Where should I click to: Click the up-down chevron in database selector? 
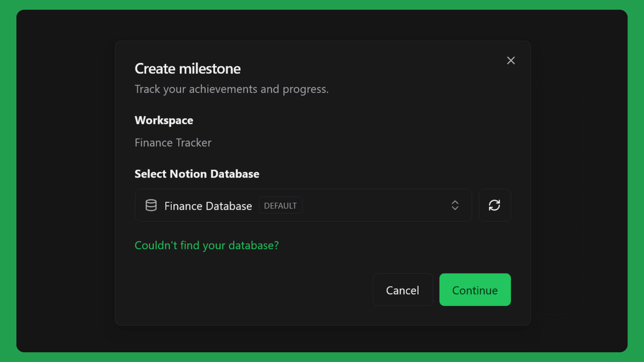(455, 205)
